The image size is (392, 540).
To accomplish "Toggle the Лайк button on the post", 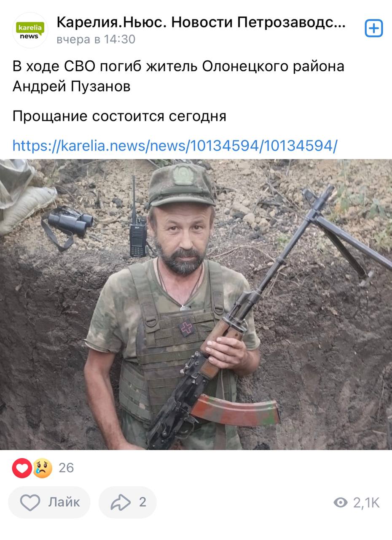I will [x=49, y=502].
